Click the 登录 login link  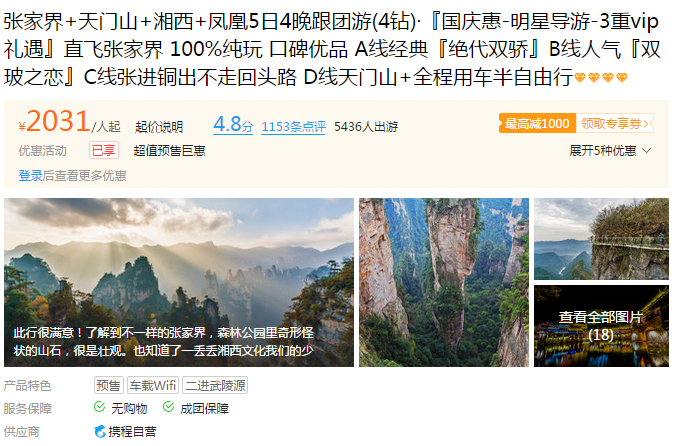[x=30, y=176]
